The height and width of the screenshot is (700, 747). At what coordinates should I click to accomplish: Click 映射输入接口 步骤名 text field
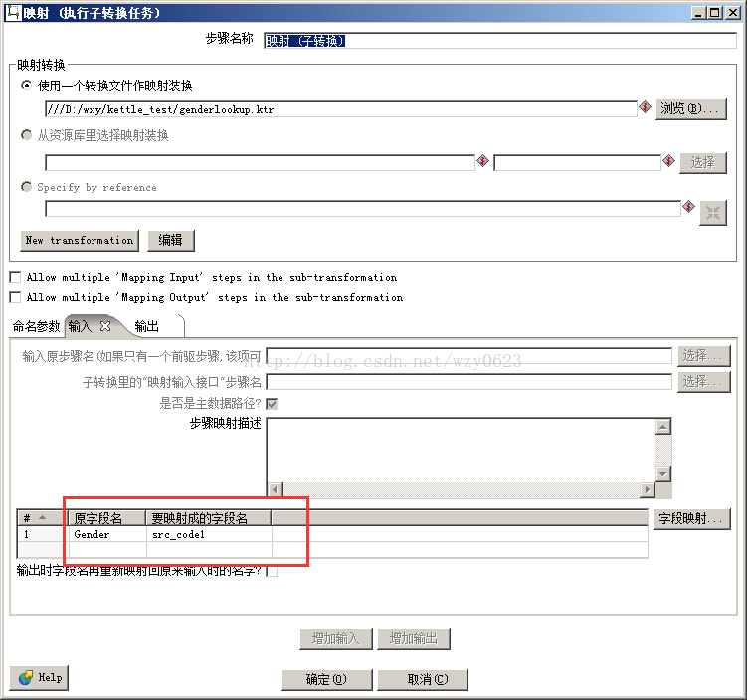(469, 382)
